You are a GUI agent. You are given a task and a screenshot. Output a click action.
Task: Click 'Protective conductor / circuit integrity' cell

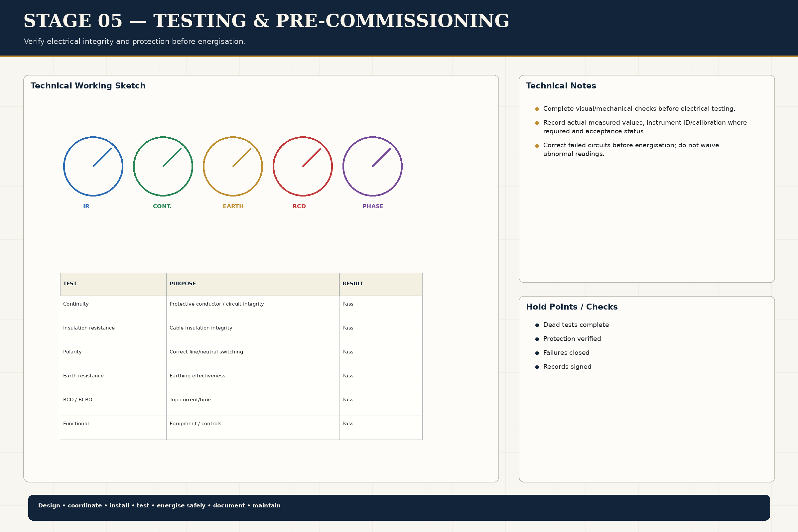253,308
